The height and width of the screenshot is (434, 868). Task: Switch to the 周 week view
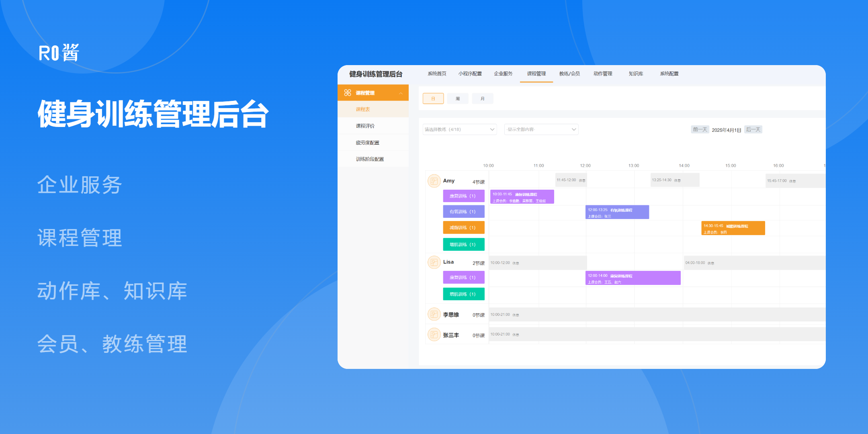coord(458,98)
